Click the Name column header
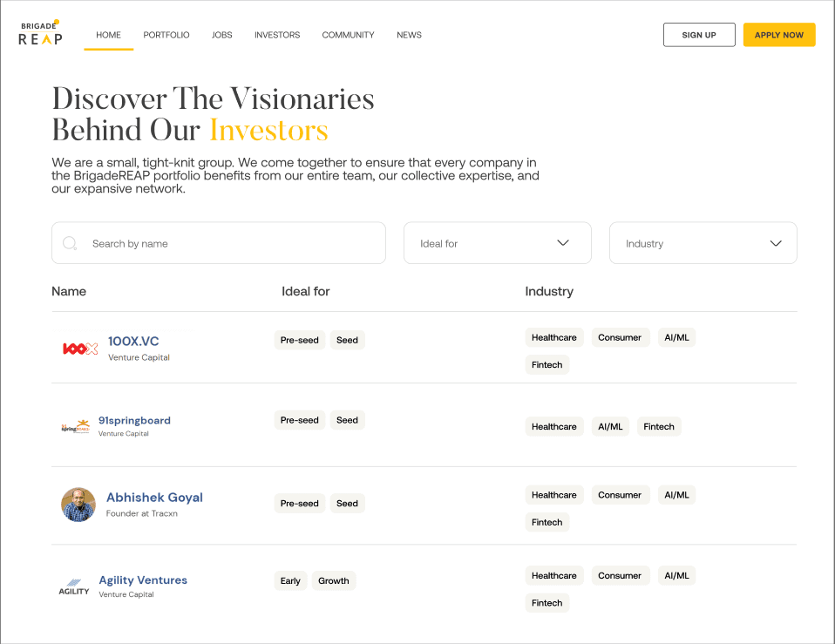 (69, 291)
